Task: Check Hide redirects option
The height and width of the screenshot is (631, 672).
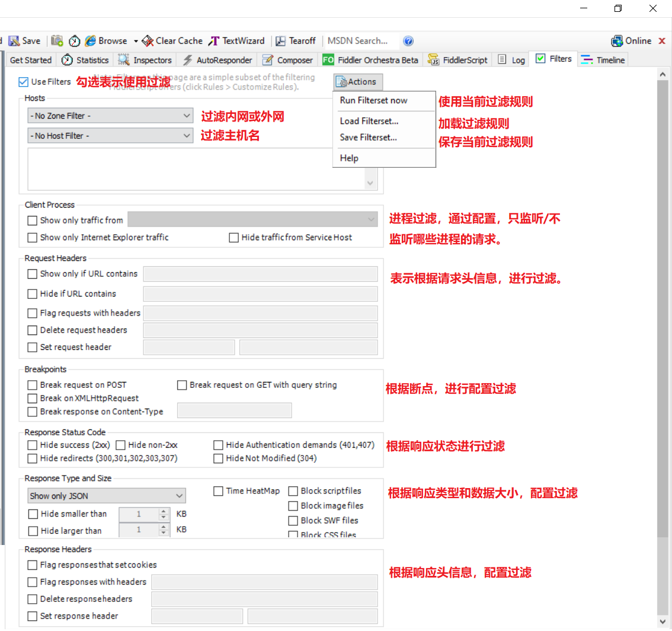Action: pos(32,458)
